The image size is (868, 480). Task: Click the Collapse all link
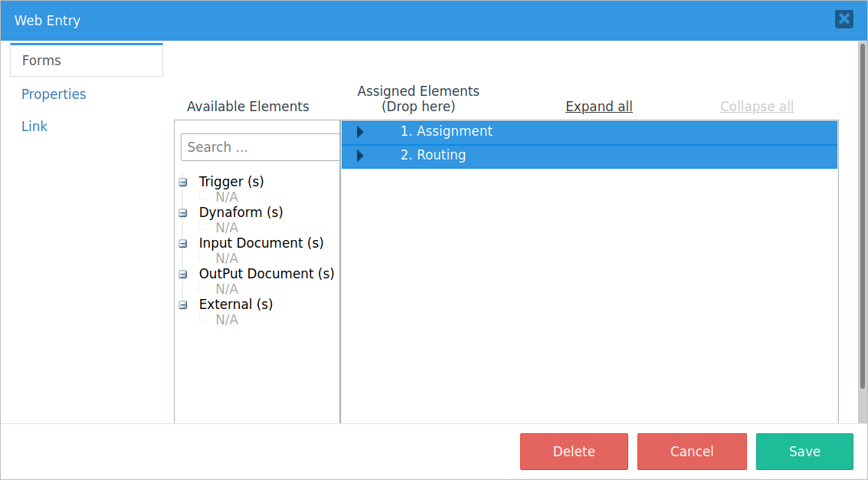756,107
